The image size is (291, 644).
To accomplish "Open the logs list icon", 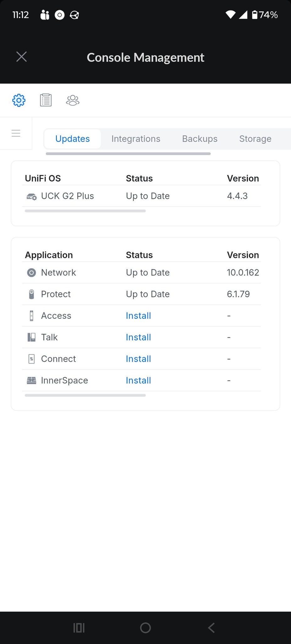I will point(46,100).
